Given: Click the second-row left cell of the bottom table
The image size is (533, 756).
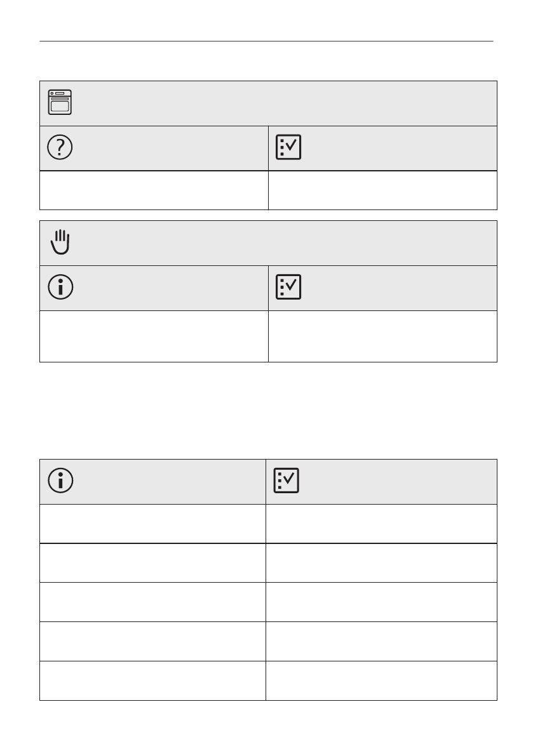Looking at the screenshot, I should [x=152, y=562].
